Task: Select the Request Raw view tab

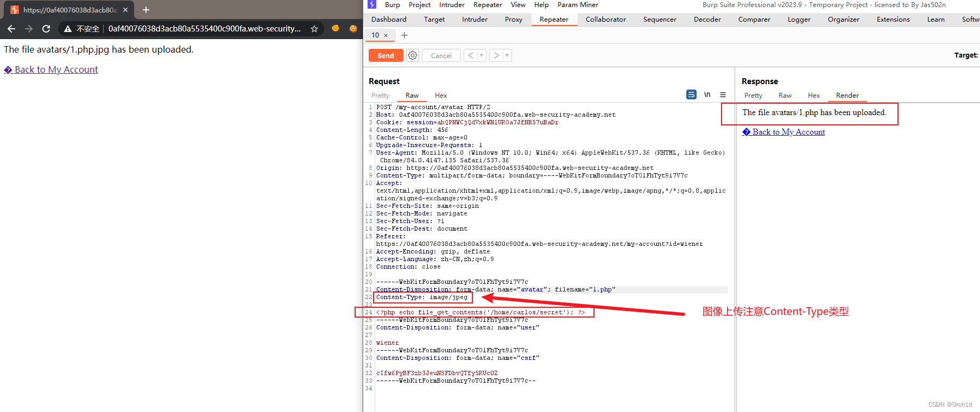Action: pos(412,95)
